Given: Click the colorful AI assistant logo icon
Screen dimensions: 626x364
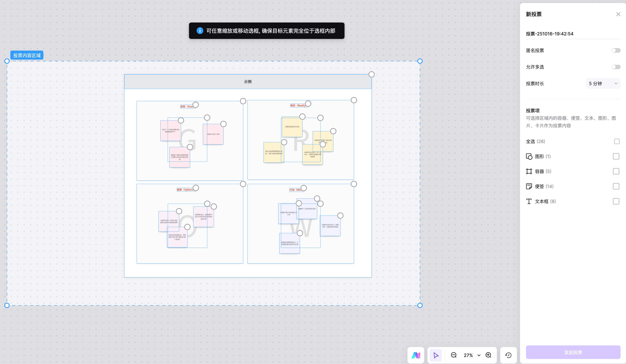Looking at the screenshot, I should pos(416,355).
